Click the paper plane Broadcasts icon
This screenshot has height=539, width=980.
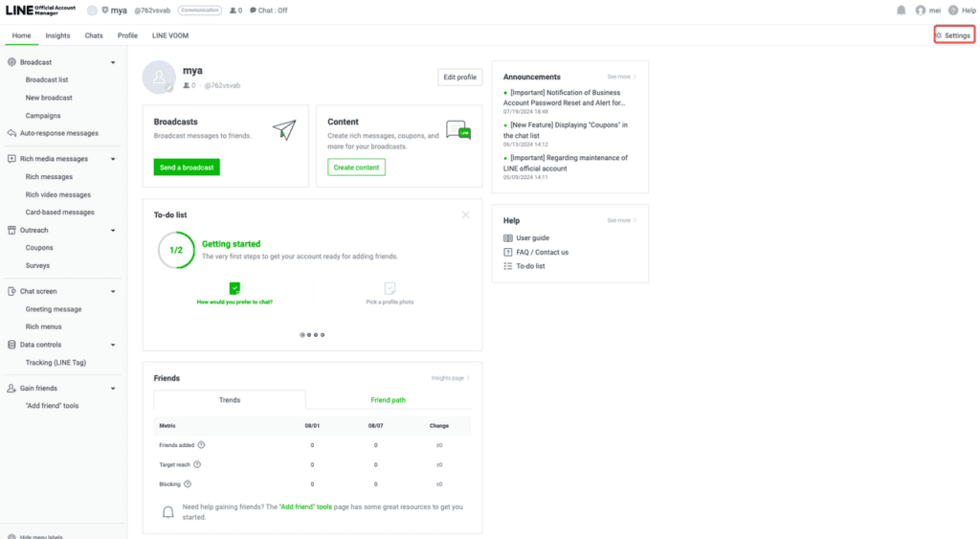coord(284,129)
